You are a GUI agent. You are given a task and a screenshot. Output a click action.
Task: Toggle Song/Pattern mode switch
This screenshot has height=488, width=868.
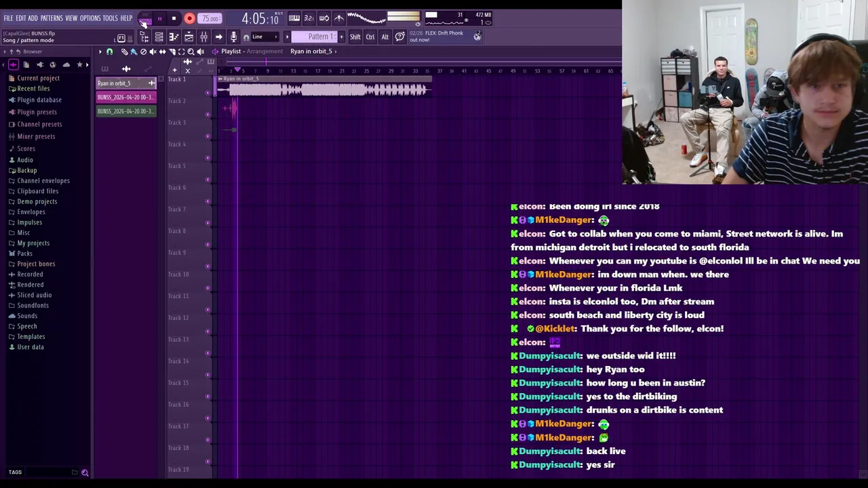pyautogui.click(x=145, y=18)
